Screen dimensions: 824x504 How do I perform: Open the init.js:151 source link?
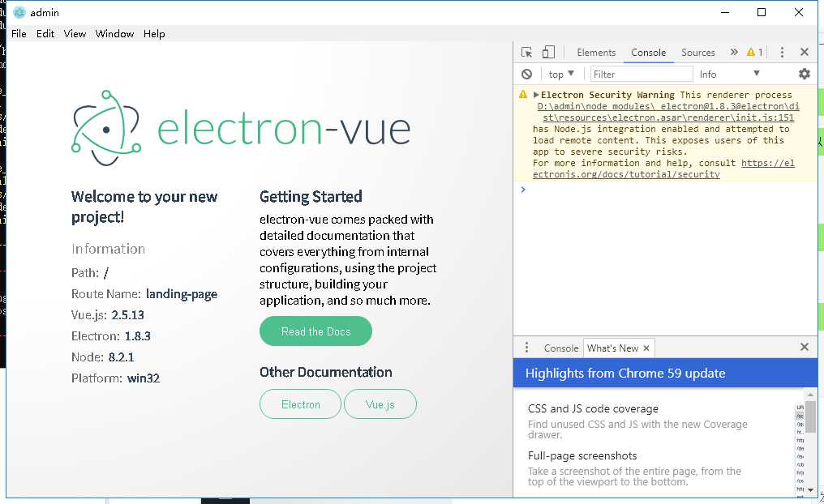pyautogui.click(x=668, y=113)
